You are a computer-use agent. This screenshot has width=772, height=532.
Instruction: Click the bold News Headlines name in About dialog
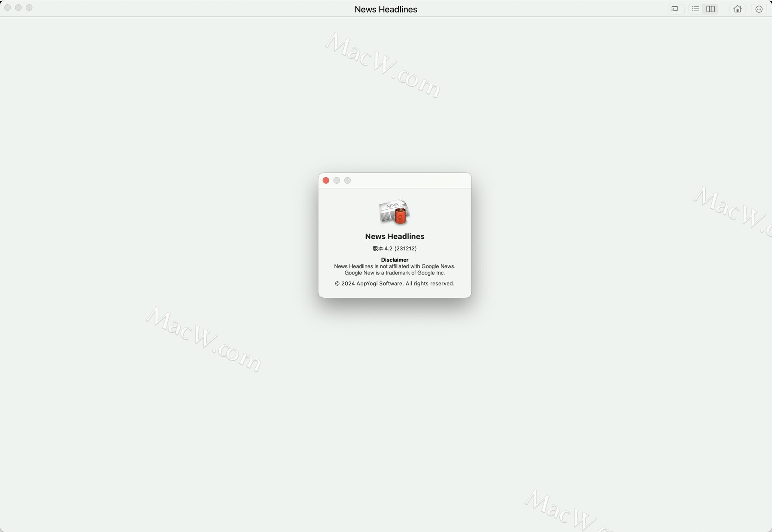394,236
